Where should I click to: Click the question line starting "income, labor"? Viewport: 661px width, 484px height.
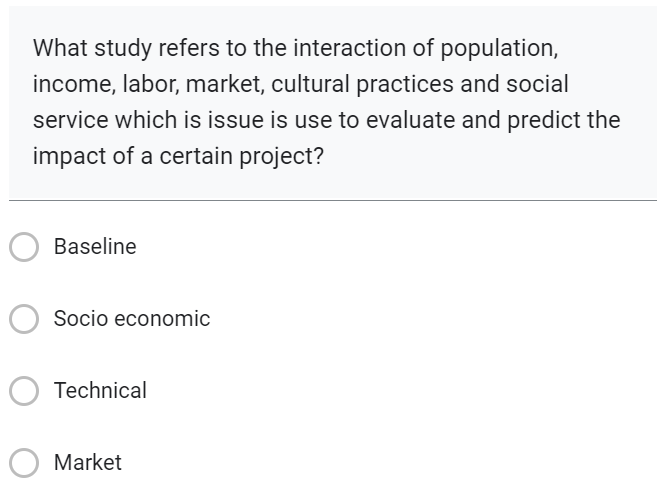pos(300,84)
